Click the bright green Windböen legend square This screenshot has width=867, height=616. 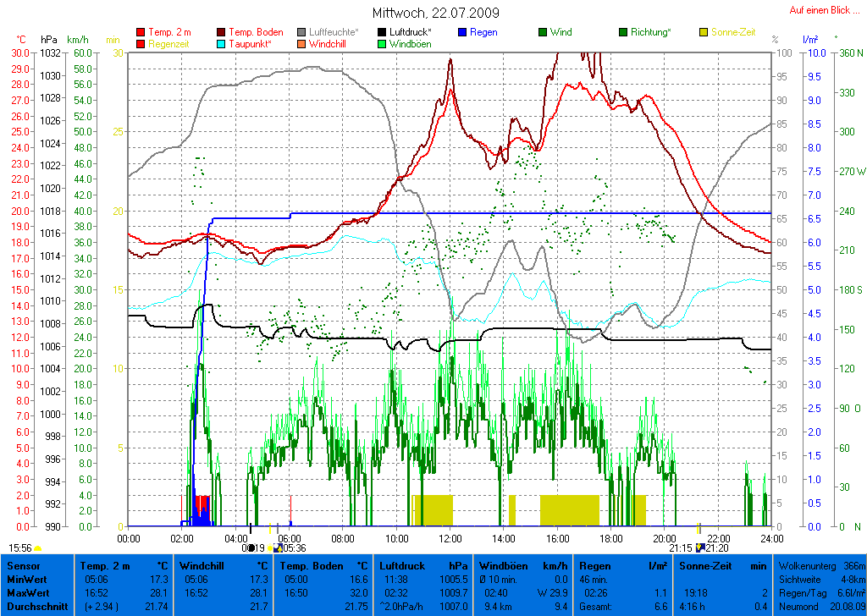(x=383, y=44)
